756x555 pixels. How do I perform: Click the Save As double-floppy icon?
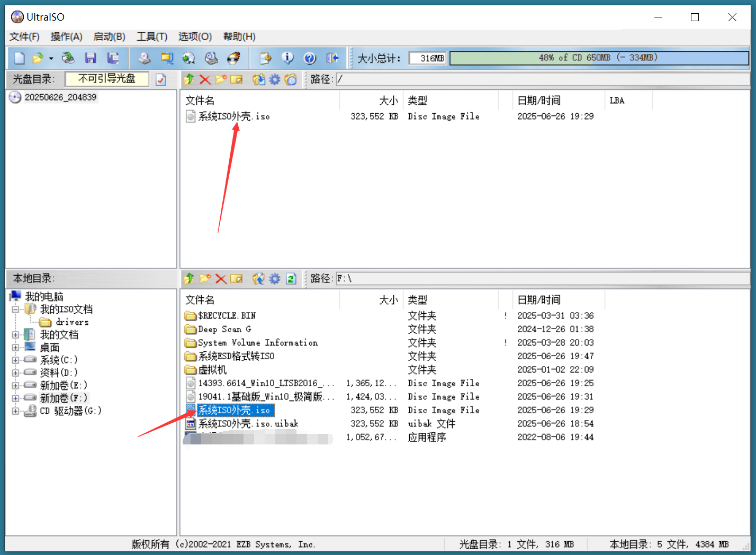pos(113,58)
